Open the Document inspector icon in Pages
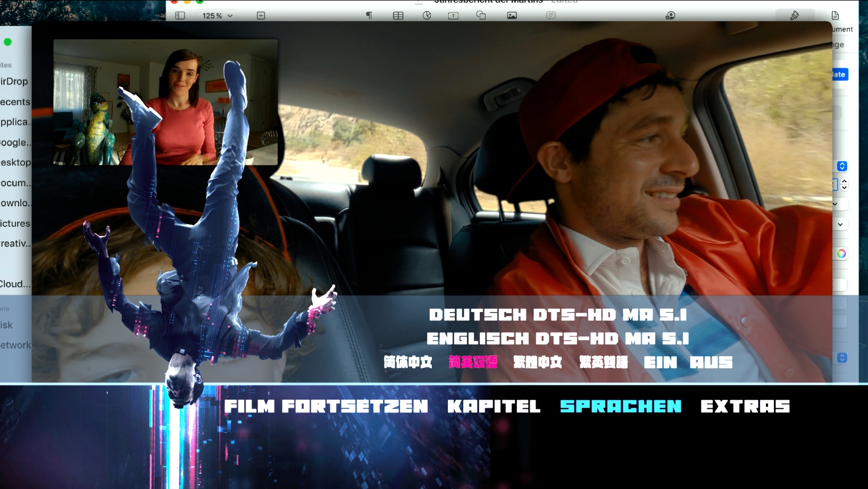 coord(835,15)
